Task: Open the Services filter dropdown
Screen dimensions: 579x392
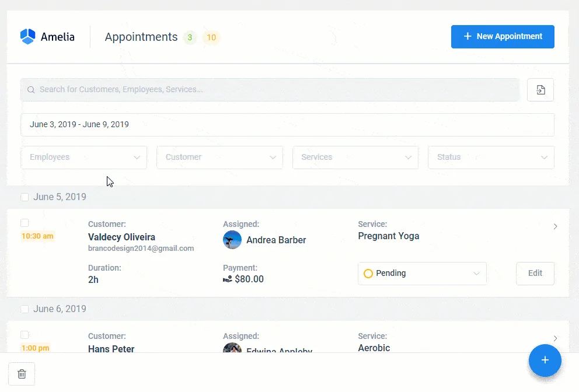Action: click(355, 157)
